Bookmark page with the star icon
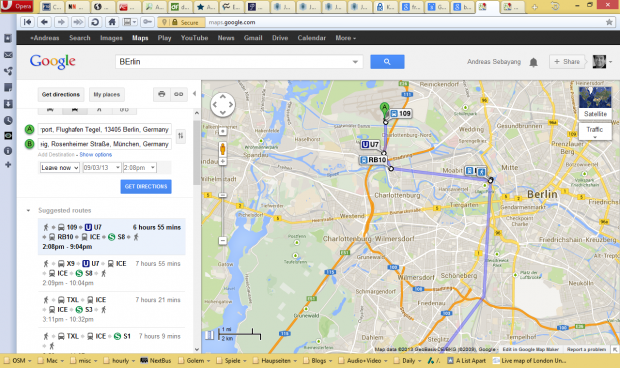This screenshot has height=368, width=620. [x=609, y=23]
